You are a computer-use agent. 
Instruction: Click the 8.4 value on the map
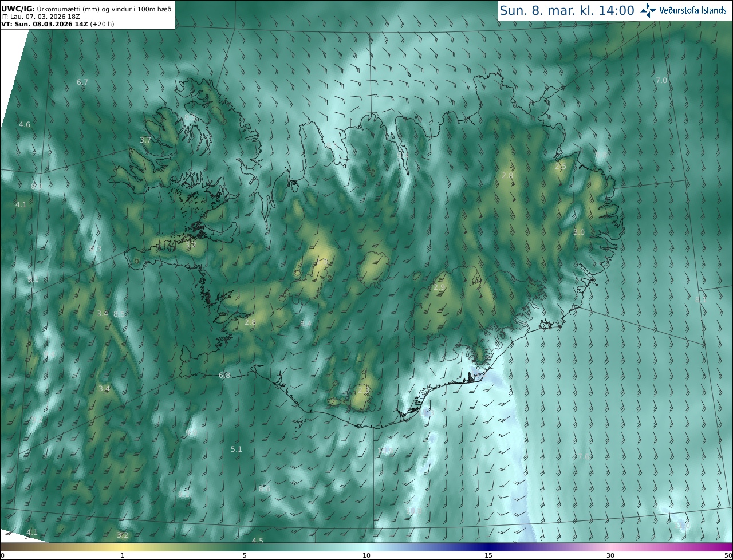click(306, 324)
